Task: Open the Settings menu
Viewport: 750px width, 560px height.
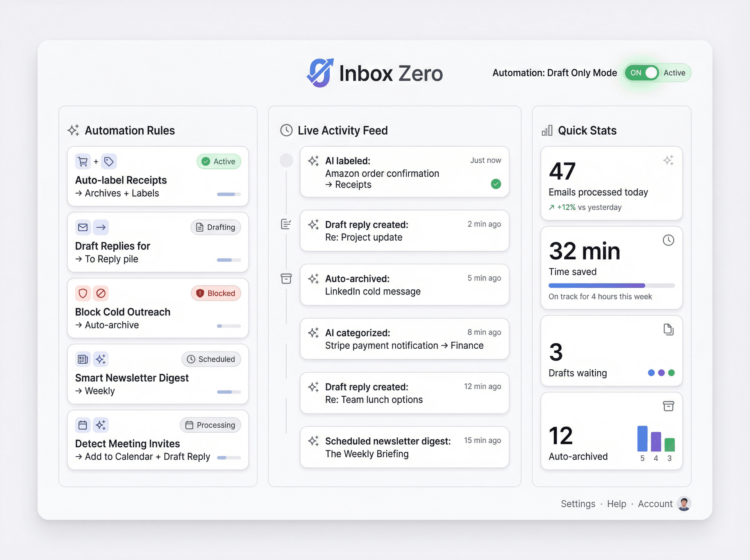Action: click(578, 504)
